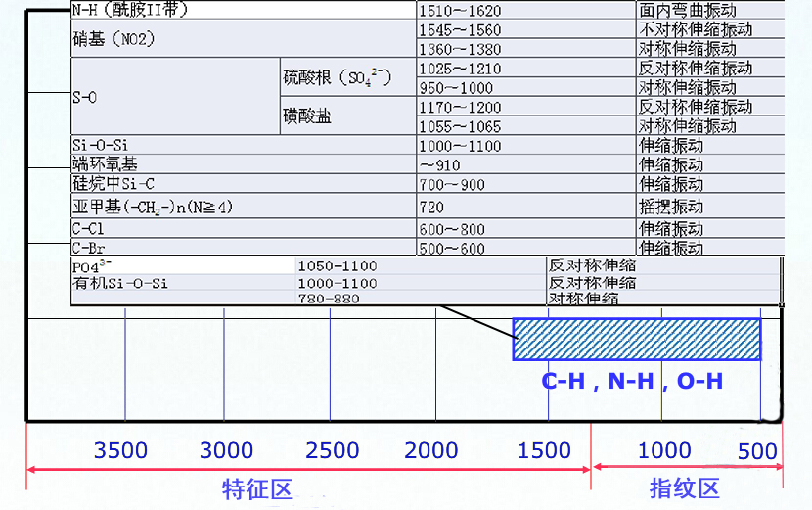Screen dimensions: 812x510
Task: Select the PO4 3- entry
Action: [x=92, y=266]
